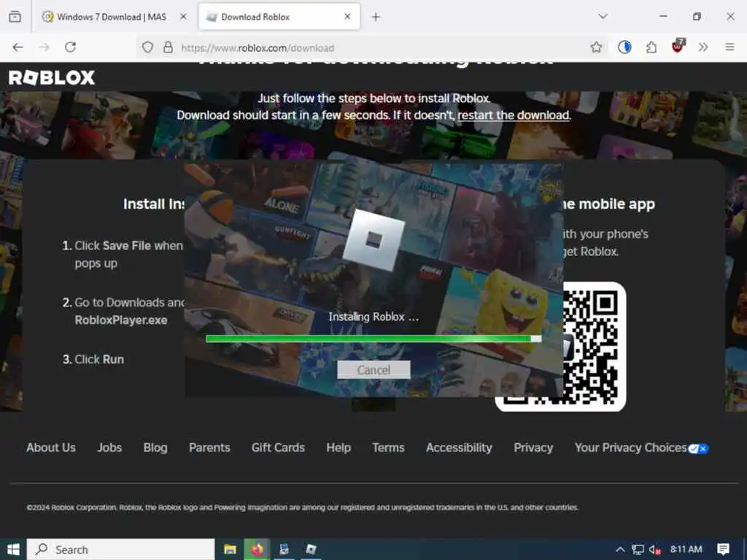This screenshot has height=560, width=747.
Task: Click the Firefox View icon in tab bar
Action: (15, 17)
